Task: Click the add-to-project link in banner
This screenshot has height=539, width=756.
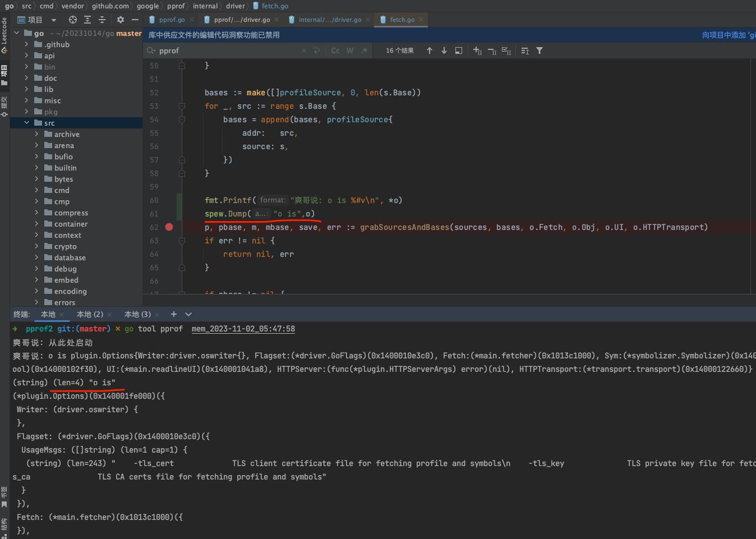Action: (728, 35)
